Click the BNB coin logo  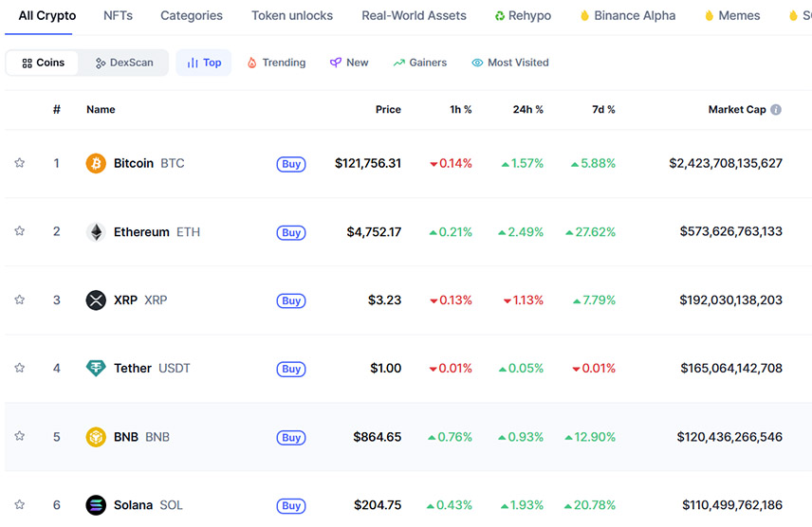[96, 437]
